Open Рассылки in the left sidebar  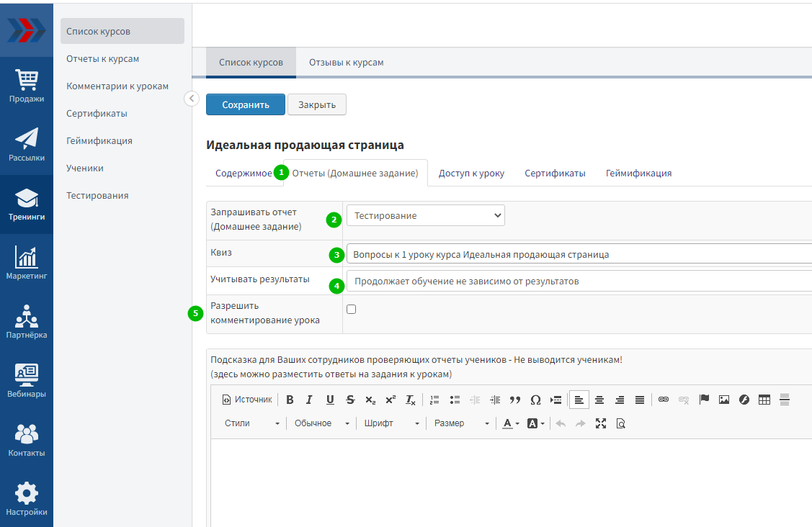(27, 145)
